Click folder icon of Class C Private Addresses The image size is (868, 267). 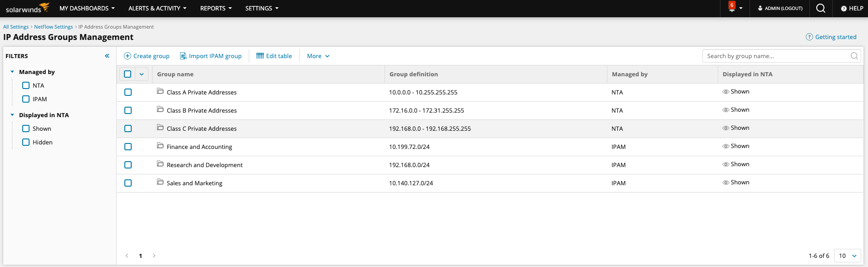point(160,128)
